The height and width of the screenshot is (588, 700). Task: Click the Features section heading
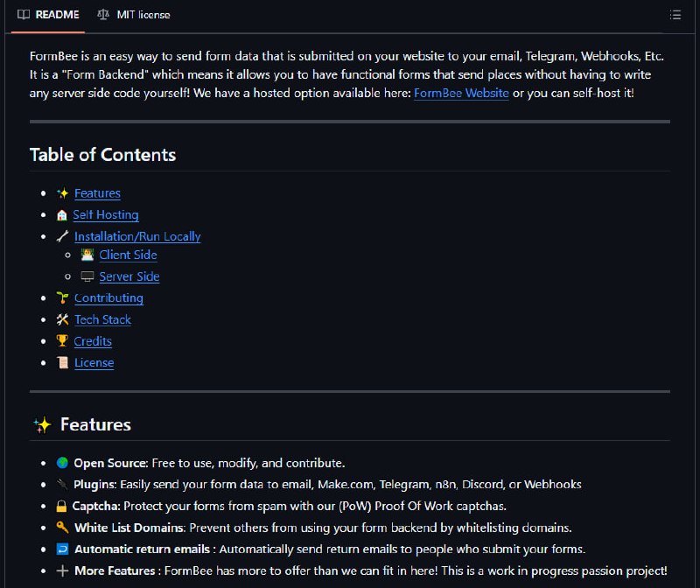point(95,424)
